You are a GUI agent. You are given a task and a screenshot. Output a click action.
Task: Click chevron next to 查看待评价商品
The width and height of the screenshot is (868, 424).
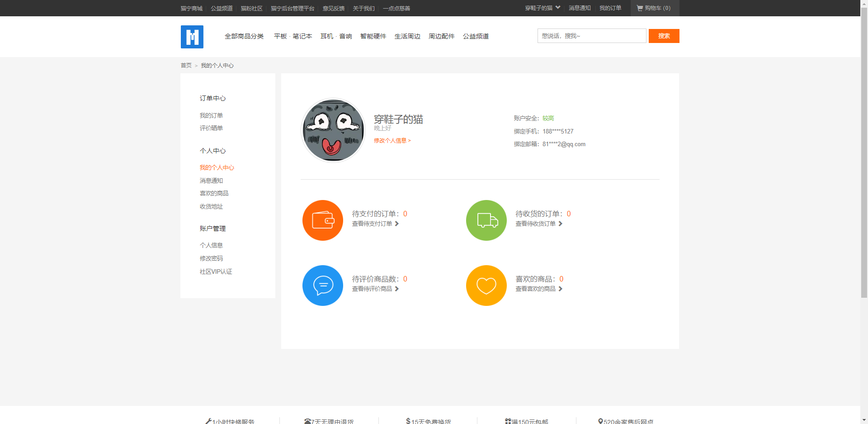[397, 289]
